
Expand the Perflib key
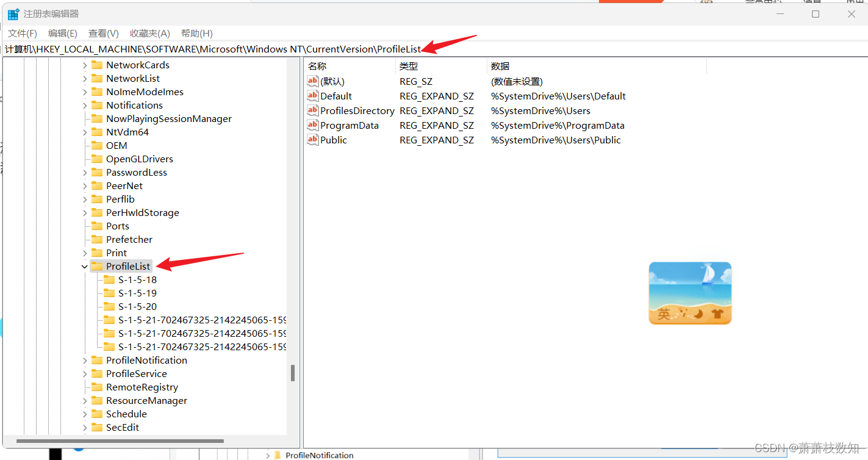click(x=85, y=199)
